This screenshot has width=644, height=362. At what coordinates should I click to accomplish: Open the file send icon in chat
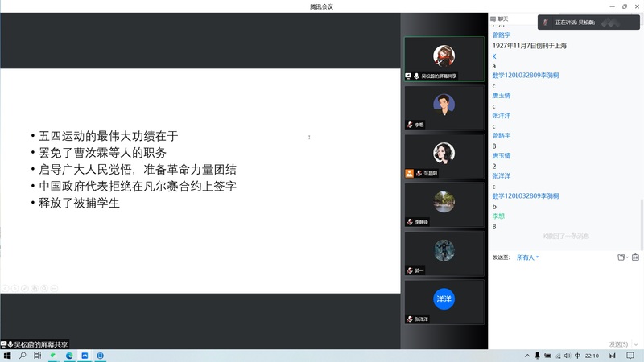[621, 257]
